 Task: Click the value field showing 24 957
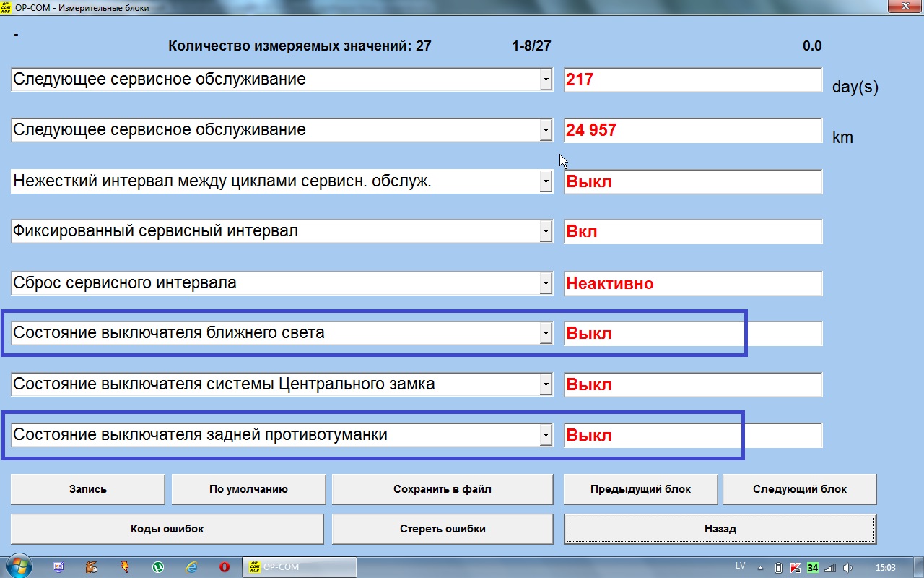(x=692, y=131)
